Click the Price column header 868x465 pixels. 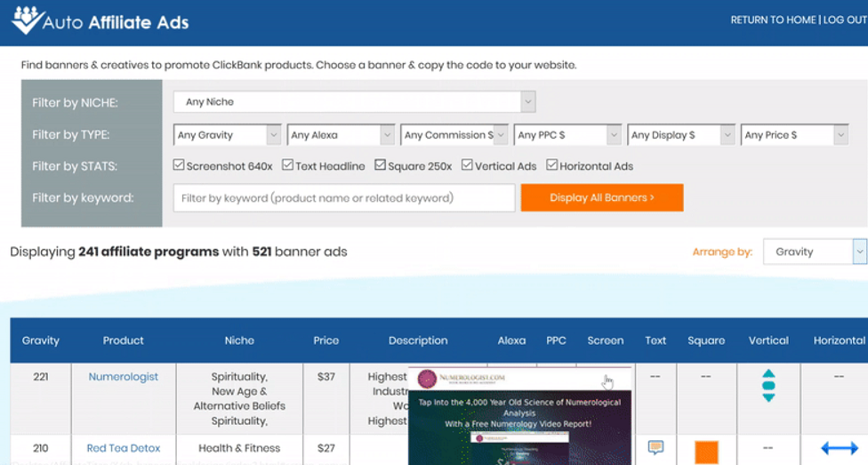326,341
